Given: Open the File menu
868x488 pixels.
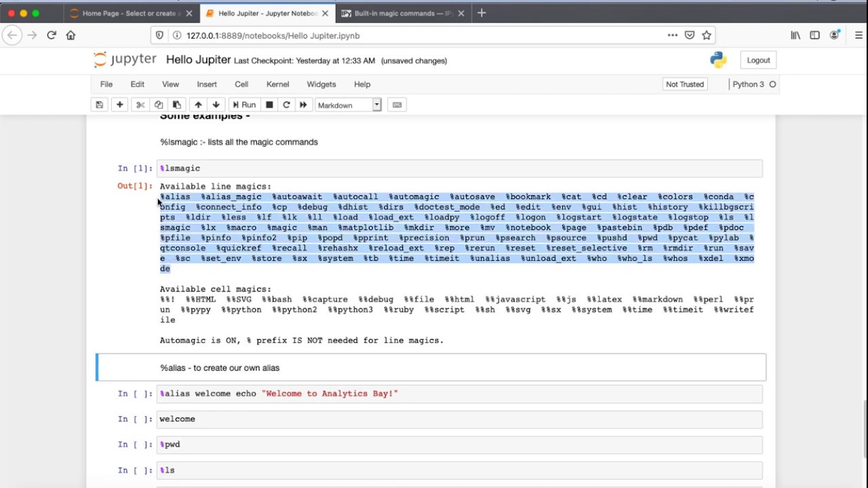Looking at the screenshot, I should tap(106, 84).
